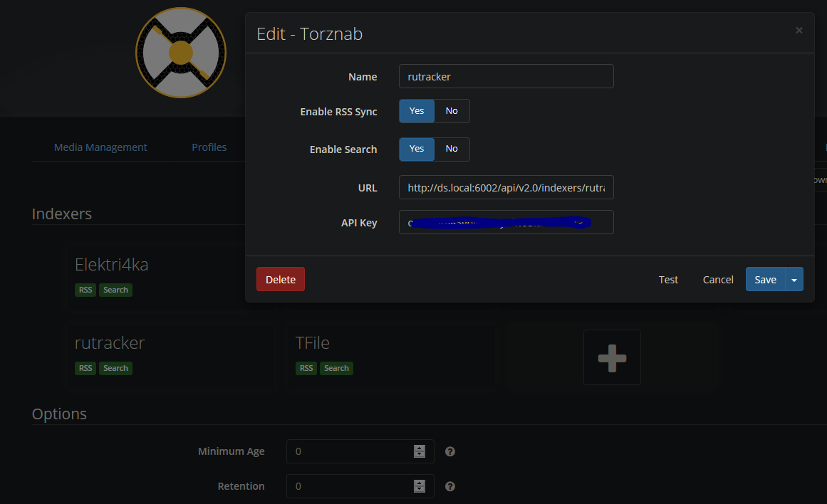Screen dimensions: 827x504
Task: Open the Profiles tab
Action: coord(209,147)
